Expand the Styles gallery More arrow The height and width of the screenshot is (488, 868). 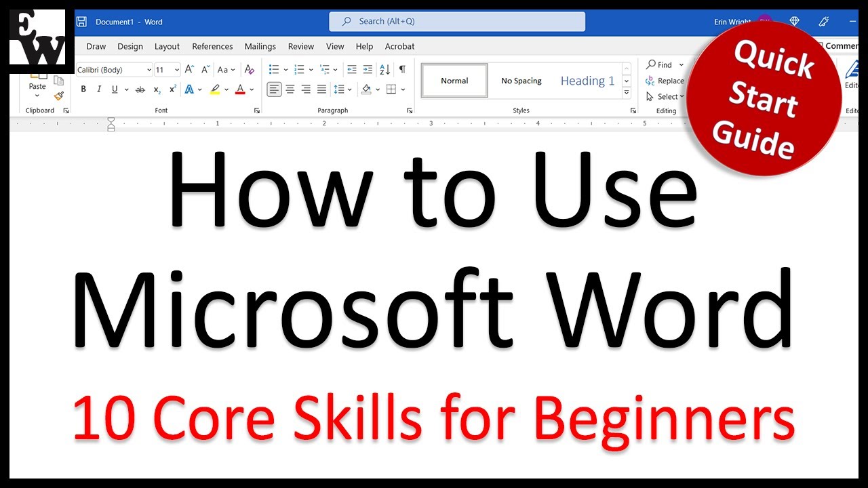pyautogui.click(x=627, y=92)
